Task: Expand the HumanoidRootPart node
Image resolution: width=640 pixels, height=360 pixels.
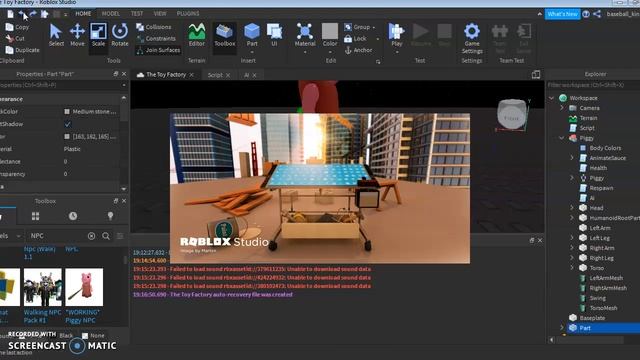Action: click(x=572, y=218)
